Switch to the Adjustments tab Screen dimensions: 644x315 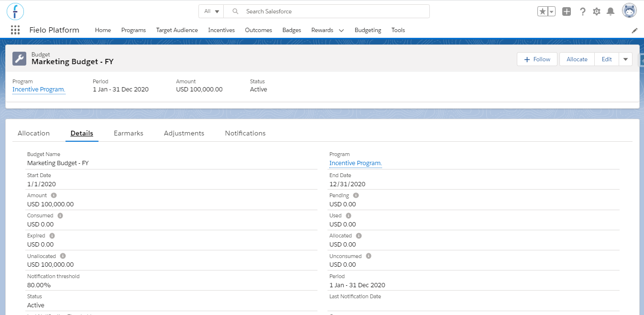coord(184,134)
